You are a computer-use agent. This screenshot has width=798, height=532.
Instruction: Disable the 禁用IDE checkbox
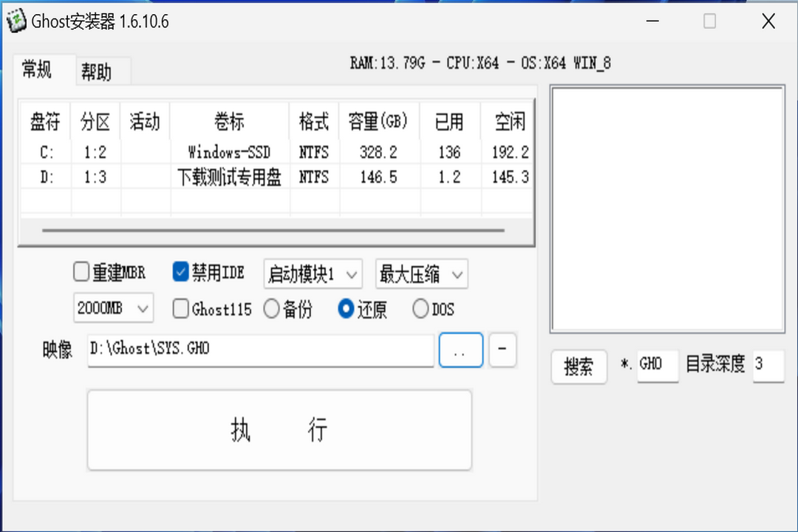click(180, 272)
